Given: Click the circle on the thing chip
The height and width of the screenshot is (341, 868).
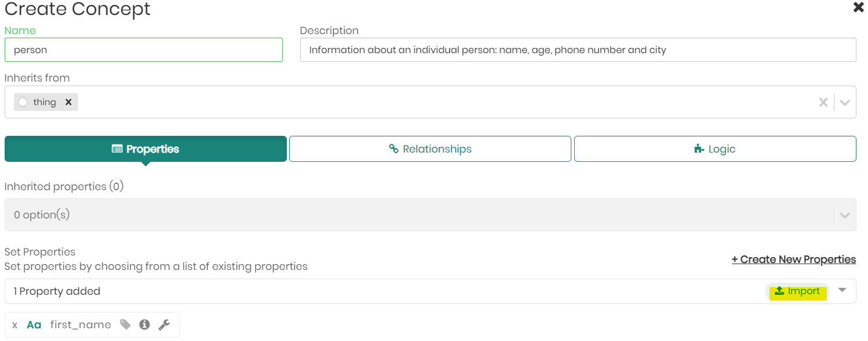Looking at the screenshot, I should tap(23, 102).
